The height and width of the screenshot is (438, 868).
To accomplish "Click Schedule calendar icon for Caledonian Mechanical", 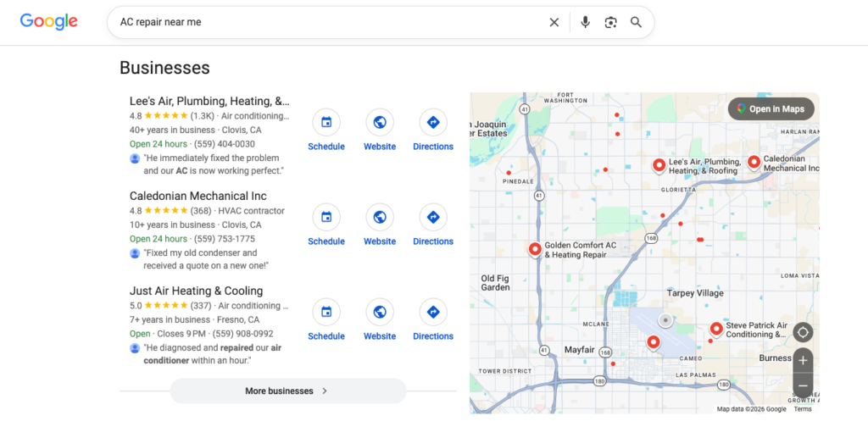I will (x=326, y=218).
